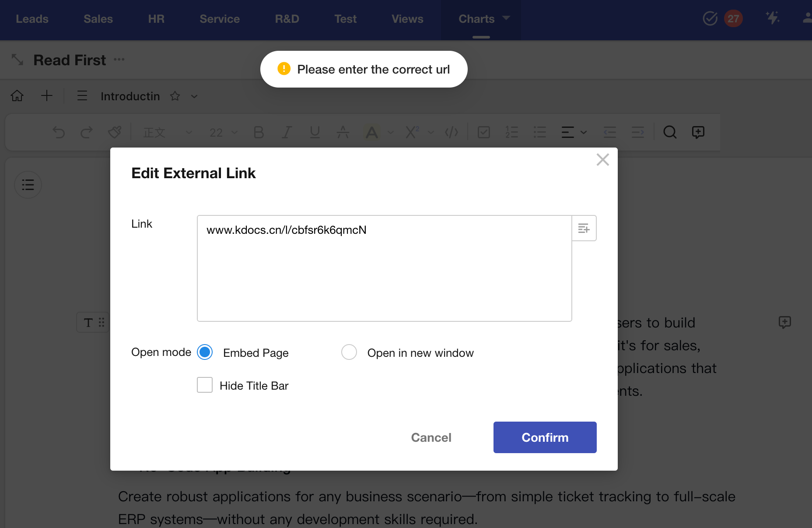Open the table of contents list icon
The image size is (812, 528).
(28, 185)
